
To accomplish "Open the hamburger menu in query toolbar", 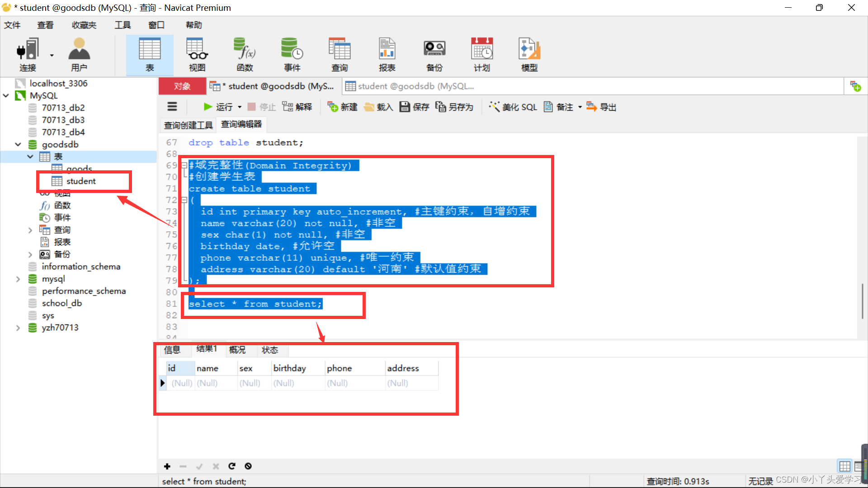I will (172, 107).
